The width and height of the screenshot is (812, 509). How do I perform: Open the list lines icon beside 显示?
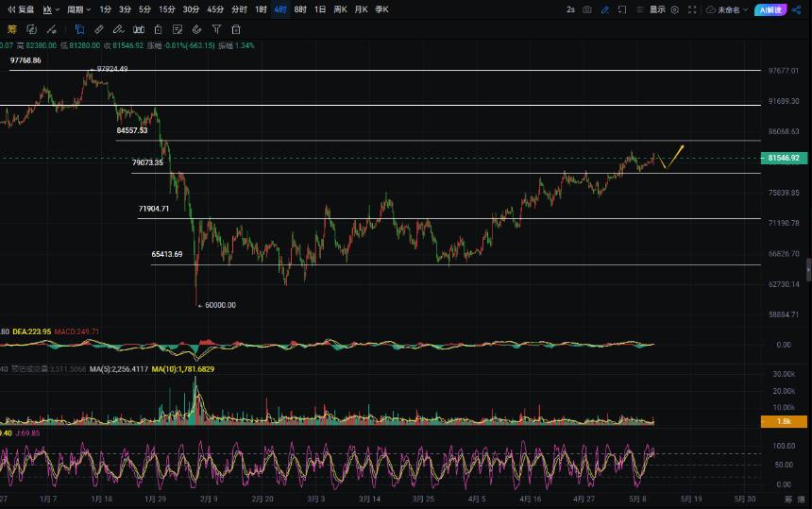640,9
